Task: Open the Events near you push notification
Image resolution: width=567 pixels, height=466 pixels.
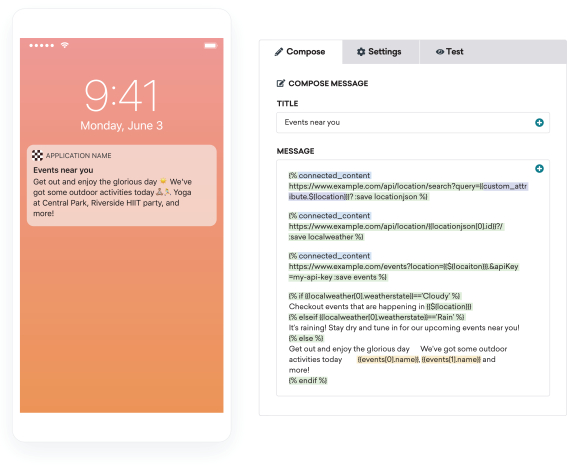Action: click(122, 185)
